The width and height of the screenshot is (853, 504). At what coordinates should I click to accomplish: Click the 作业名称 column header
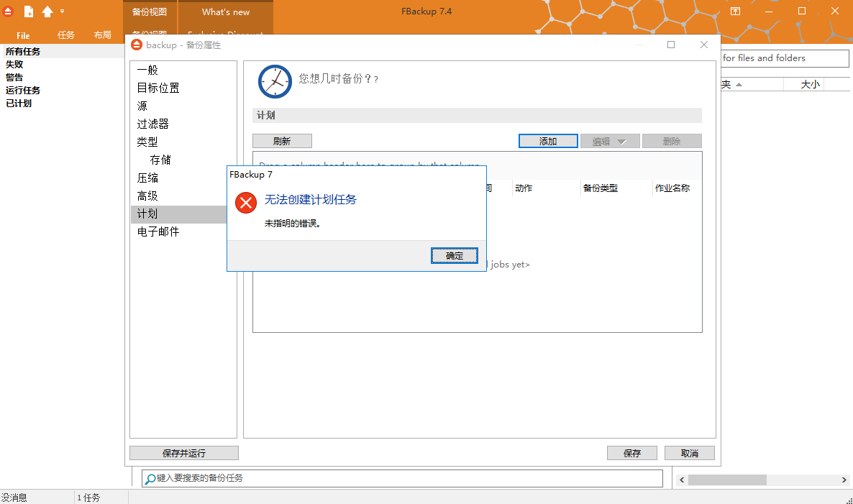[672, 188]
